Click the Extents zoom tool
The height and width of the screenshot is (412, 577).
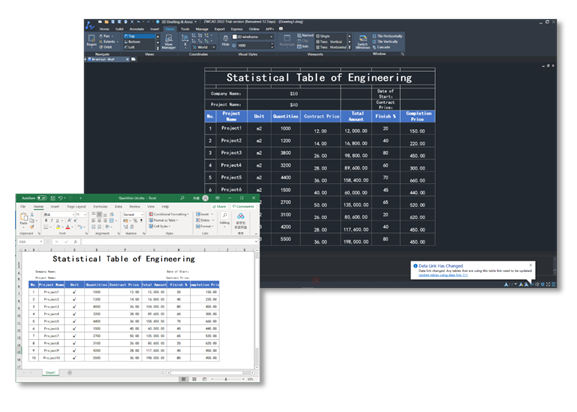(108, 42)
